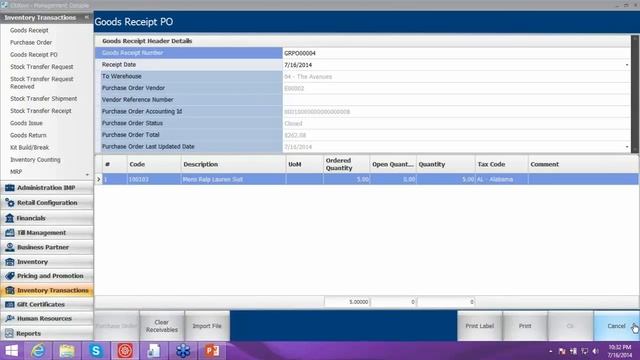Click the Till Management icon
Screen dimensions: 640x360
pos(10,233)
